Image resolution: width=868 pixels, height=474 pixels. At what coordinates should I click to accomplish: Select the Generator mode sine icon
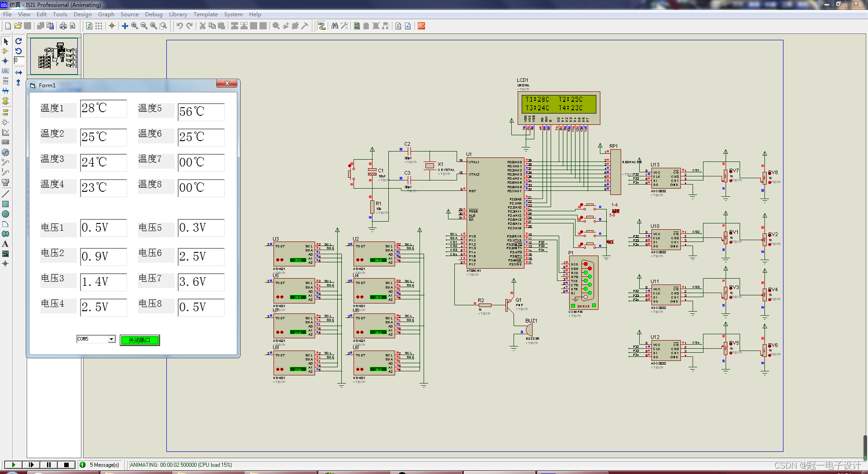click(x=5, y=152)
